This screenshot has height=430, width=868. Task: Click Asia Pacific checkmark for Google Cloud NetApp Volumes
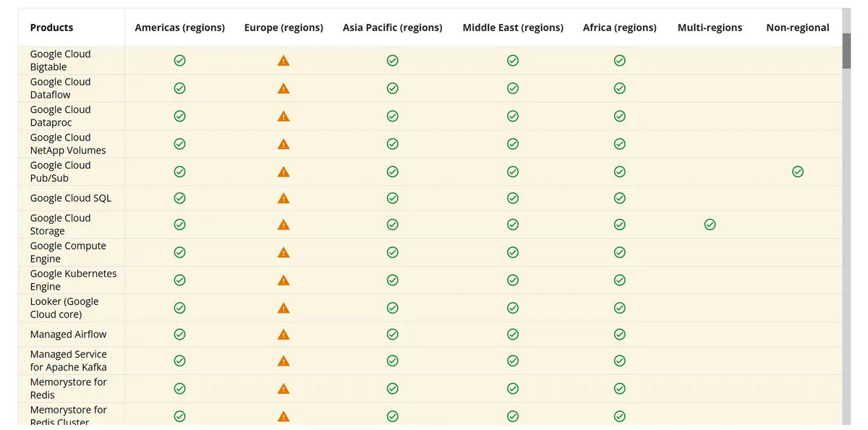click(393, 144)
